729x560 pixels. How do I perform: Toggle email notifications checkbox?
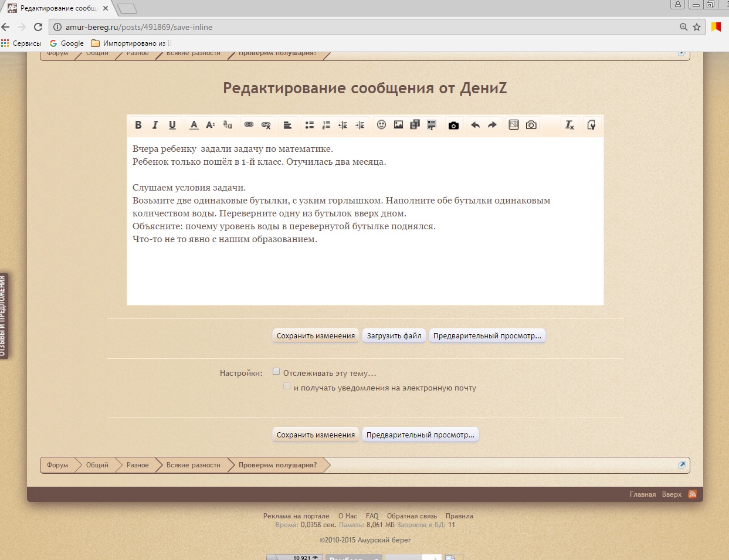point(287,386)
